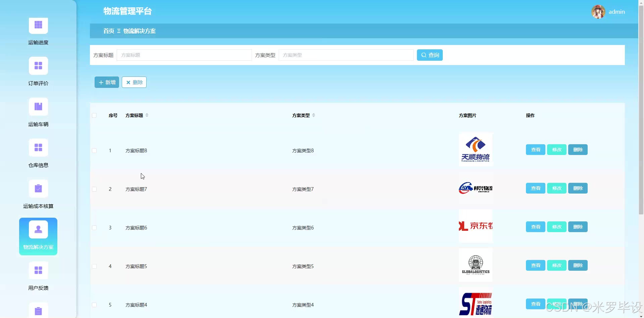Click the 新增 add button
The image size is (644, 318).
(x=107, y=82)
